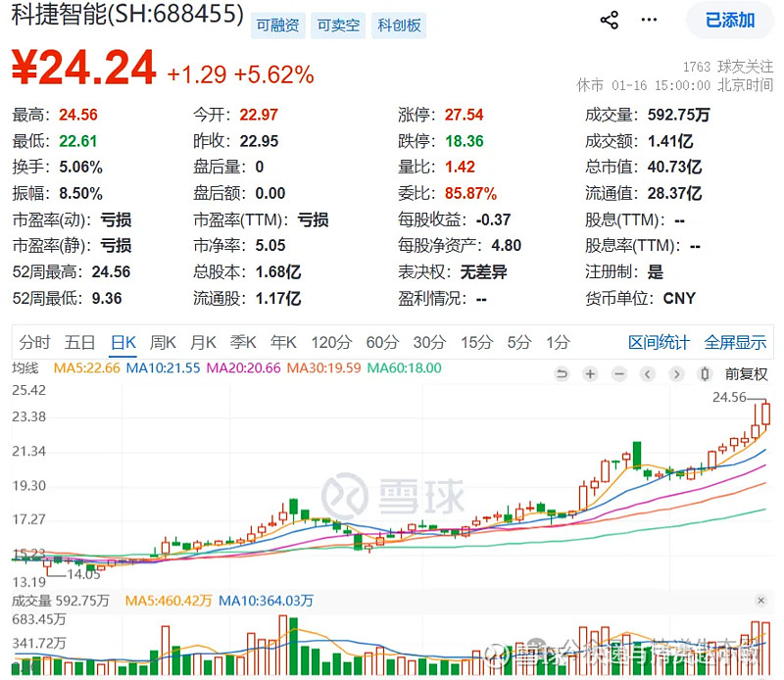Open the more options (...) icon
Image resolution: width=784 pixels, height=680 pixels.
pyautogui.click(x=649, y=20)
